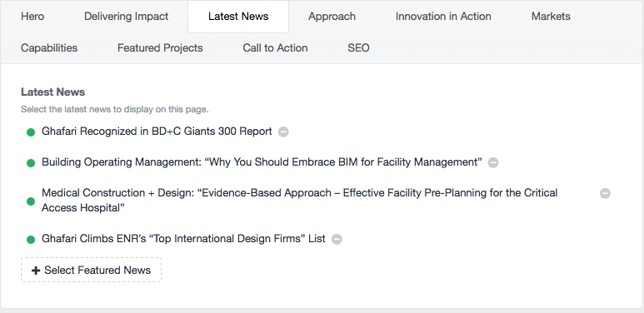This screenshot has height=313, width=644.
Task: Remove the ENR's Top International Design Firms entry
Action: pyautogui.click(x=337, y=239)
